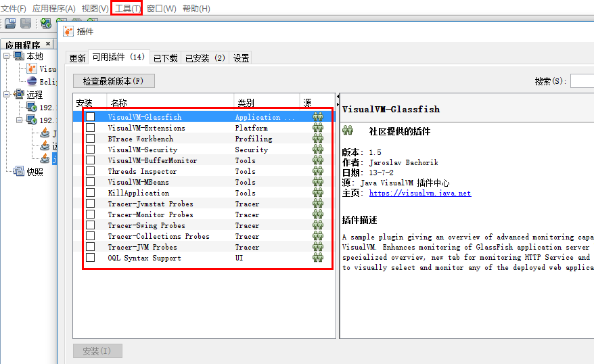
Task: Collapse the 本地 tree node
Action: point(7,56)
